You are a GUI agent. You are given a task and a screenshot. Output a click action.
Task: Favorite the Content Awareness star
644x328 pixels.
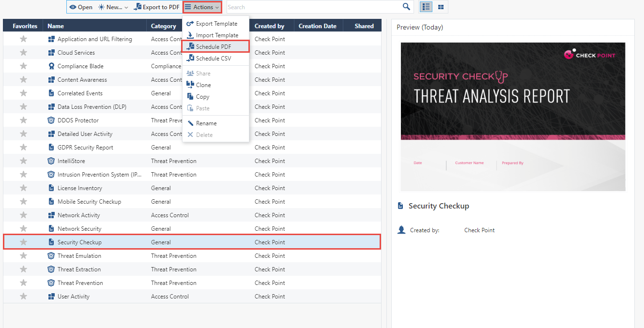(x=23, y=79)
